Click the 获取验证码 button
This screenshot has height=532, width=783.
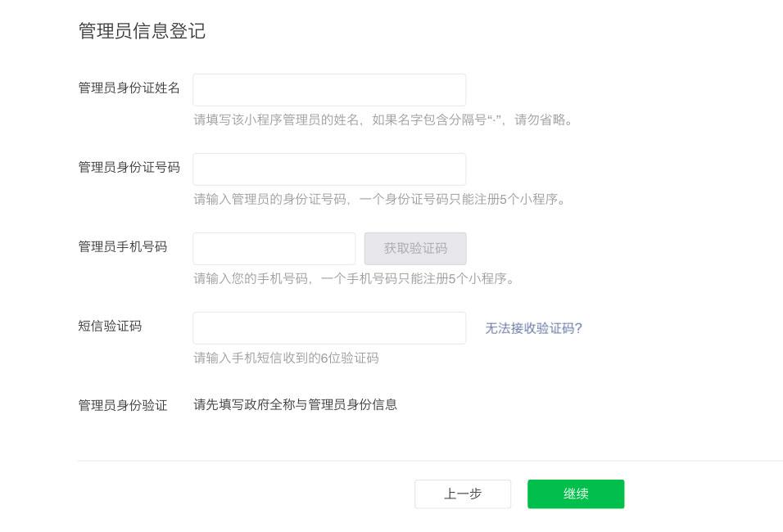tap(414, 248)
